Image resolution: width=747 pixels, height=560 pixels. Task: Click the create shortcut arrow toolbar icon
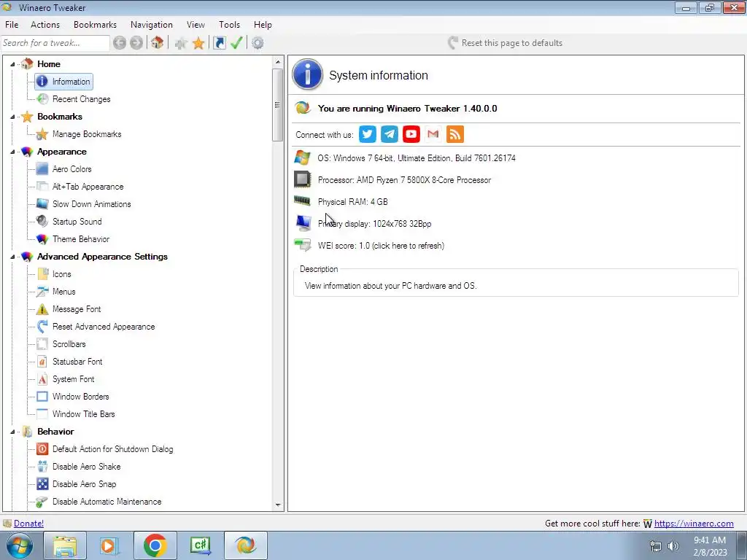pyautogui.click(x=219, y=43)
